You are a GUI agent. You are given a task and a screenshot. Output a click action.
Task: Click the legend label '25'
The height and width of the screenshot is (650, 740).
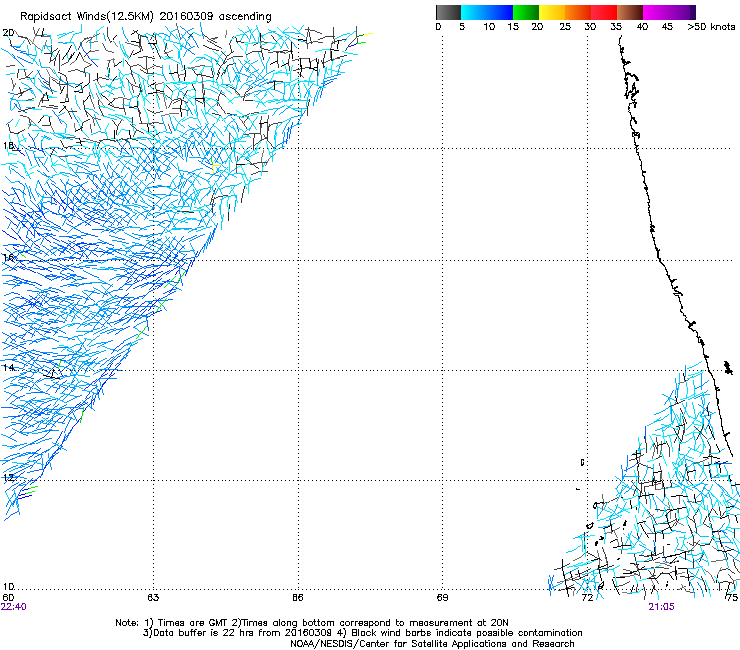[565, 27]
